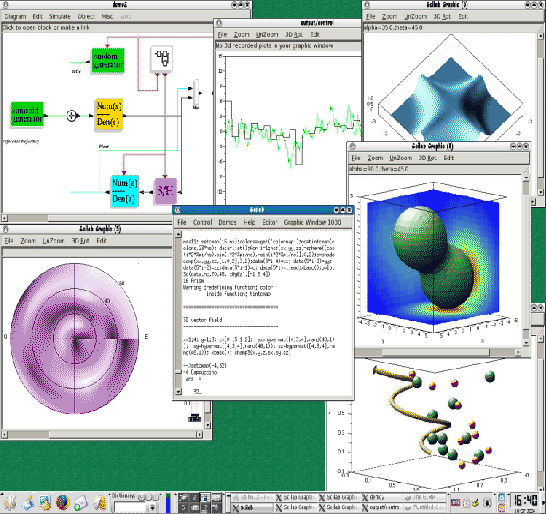
Task: Switch to the desktop 5 pager cell
Action: coord(184,507)
